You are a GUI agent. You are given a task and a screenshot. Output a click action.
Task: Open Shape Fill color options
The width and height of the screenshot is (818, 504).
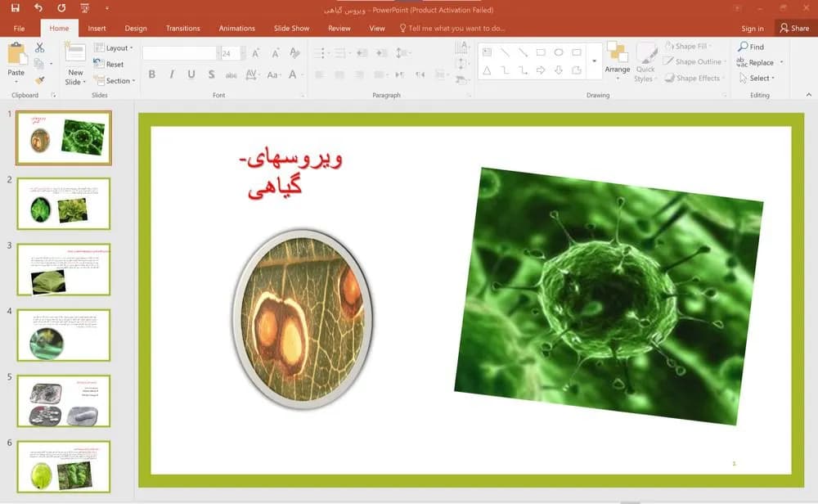690,46
